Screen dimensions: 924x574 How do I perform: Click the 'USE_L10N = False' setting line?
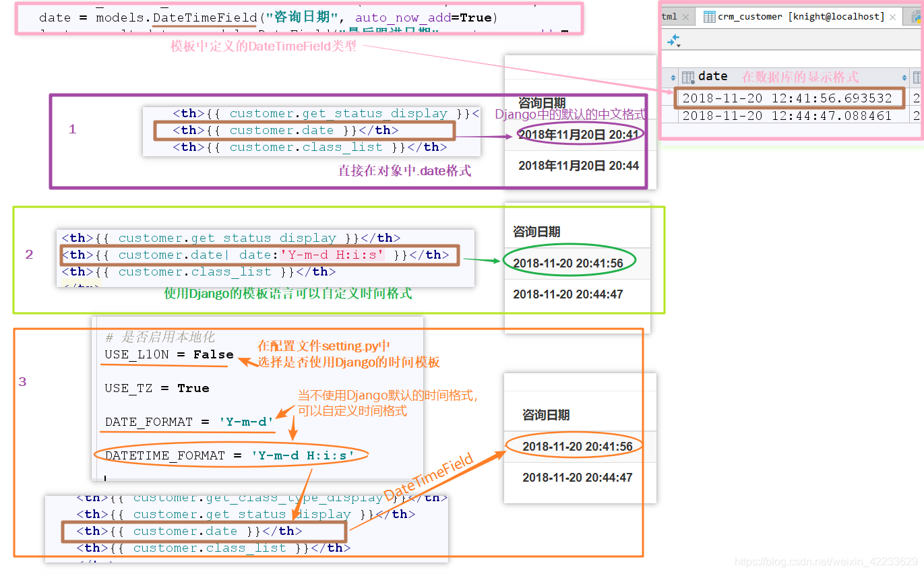pyautogui.click(x=169, y=354)
